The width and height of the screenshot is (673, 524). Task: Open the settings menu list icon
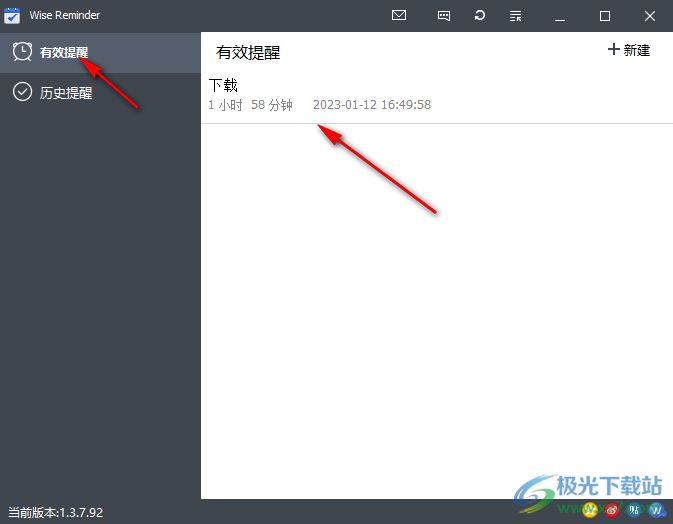(x=515, y=16)
